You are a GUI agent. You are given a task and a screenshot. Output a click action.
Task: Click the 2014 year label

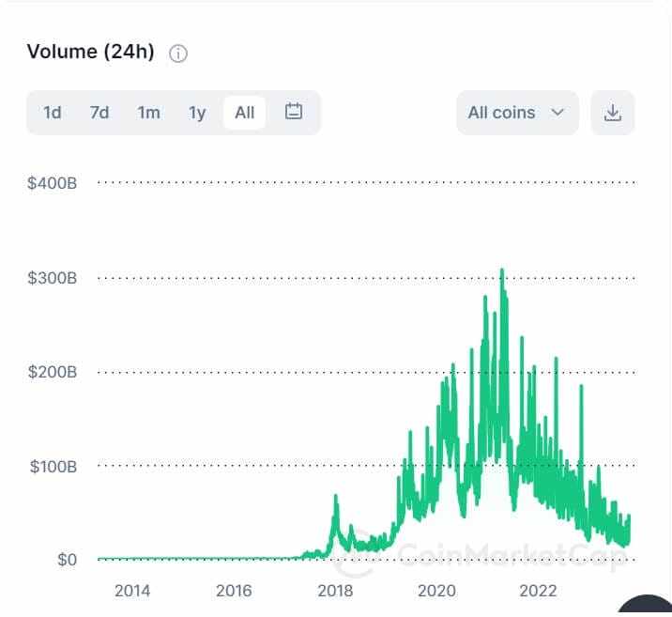click(132, 592)
